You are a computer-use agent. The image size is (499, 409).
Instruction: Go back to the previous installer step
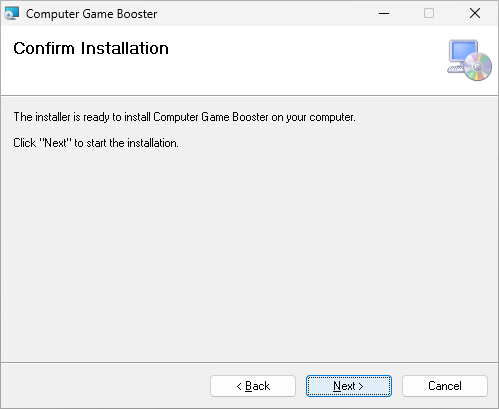[253, 386]
